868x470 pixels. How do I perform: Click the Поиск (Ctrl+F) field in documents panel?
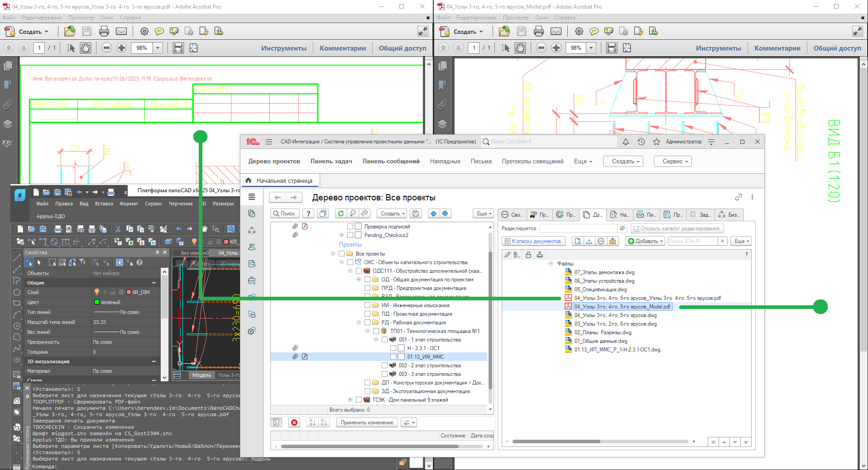[692, 241]
